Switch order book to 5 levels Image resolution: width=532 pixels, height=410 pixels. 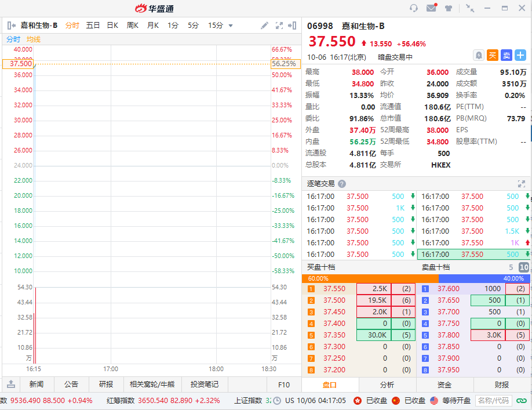click(511, 267)
